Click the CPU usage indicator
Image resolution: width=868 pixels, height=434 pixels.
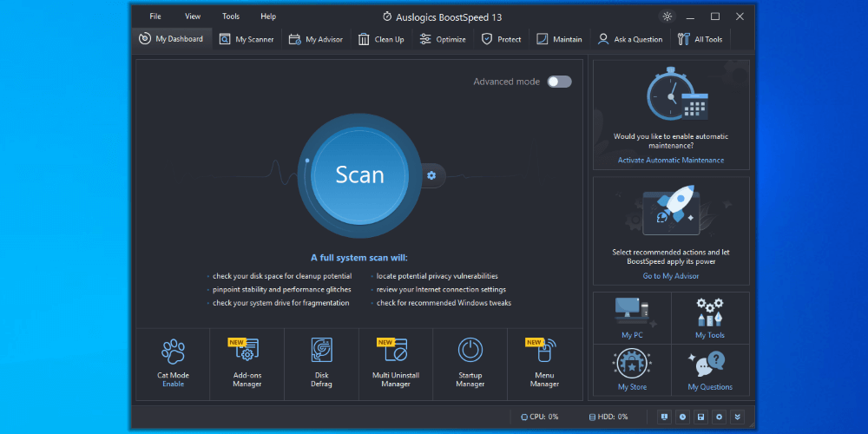point(539,417)
